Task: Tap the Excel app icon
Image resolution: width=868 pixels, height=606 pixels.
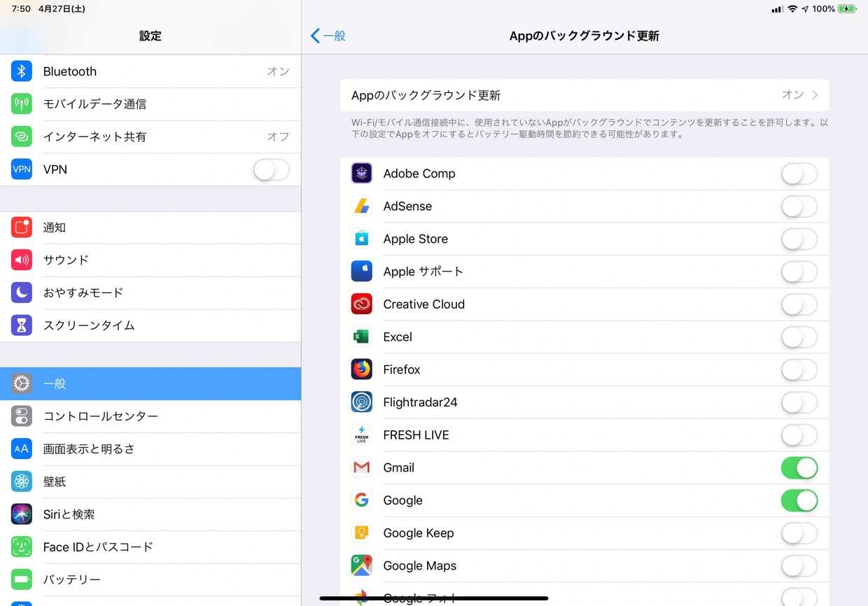Action: click(x=362, y=337)
